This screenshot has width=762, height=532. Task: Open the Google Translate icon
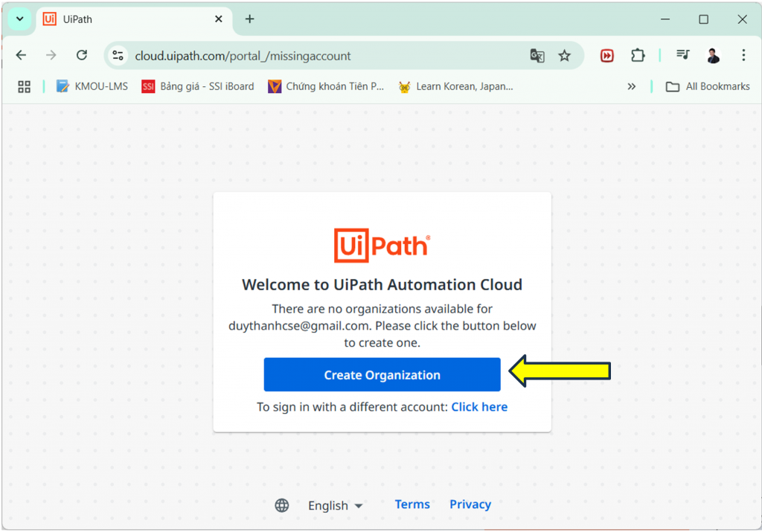click(537, 56)
